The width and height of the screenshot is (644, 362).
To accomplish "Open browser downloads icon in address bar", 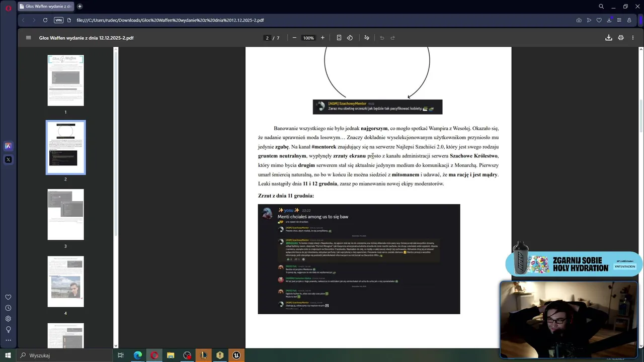I will [x=609, y=20].
